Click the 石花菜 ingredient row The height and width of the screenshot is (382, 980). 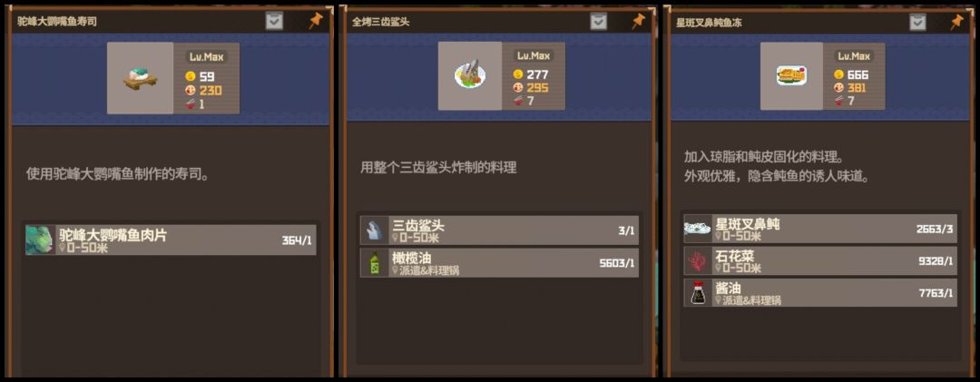(x=820, y=260)
